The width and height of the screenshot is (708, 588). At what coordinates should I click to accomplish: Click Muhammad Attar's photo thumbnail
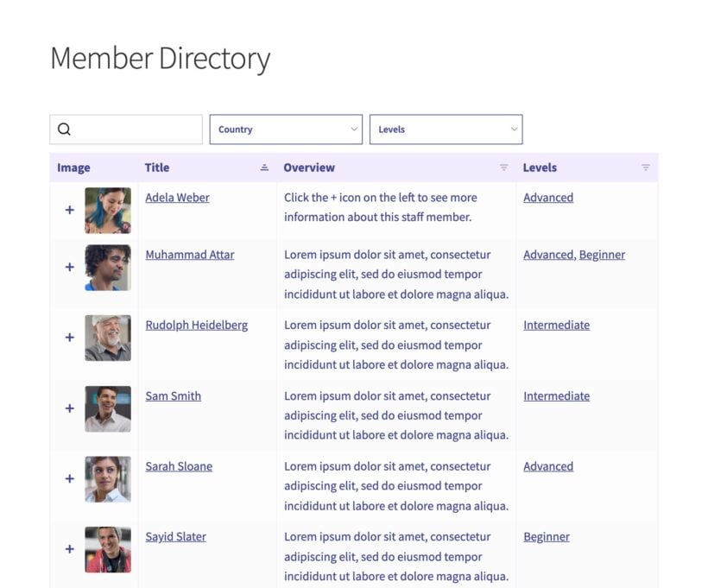[108, 268]
